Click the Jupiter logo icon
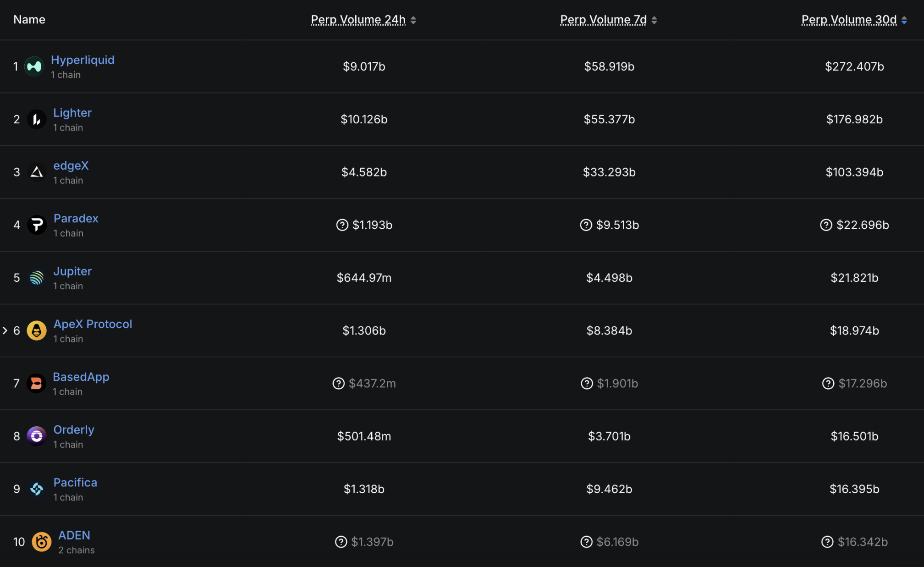This screenshot has width=924, height=567. pyautogui.click(x=37, y=278)
